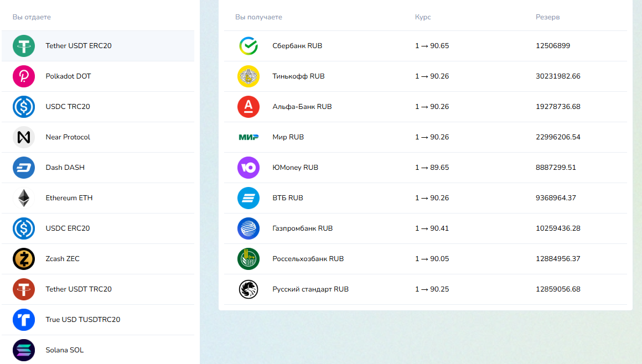Image resolution: width=642 pixels, height=364 pixels.
Task: Click Сбербанк rate 1 → 90.65
Action: 432,46
